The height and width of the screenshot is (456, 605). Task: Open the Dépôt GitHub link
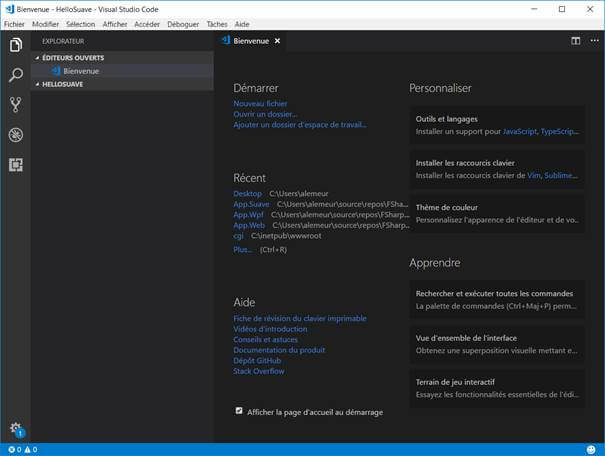257,361
